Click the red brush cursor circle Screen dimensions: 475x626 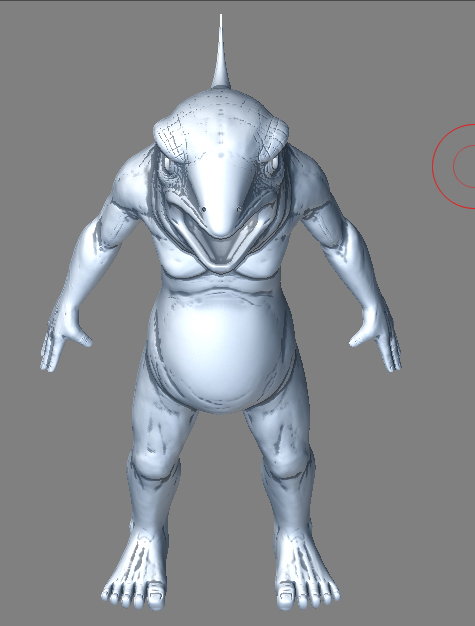pos(454,166)
